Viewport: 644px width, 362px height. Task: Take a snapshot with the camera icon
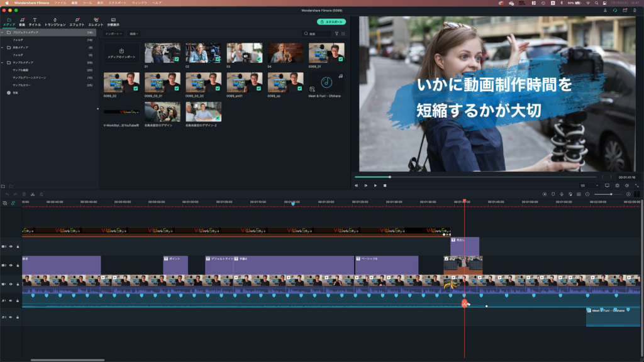(618, 187)
